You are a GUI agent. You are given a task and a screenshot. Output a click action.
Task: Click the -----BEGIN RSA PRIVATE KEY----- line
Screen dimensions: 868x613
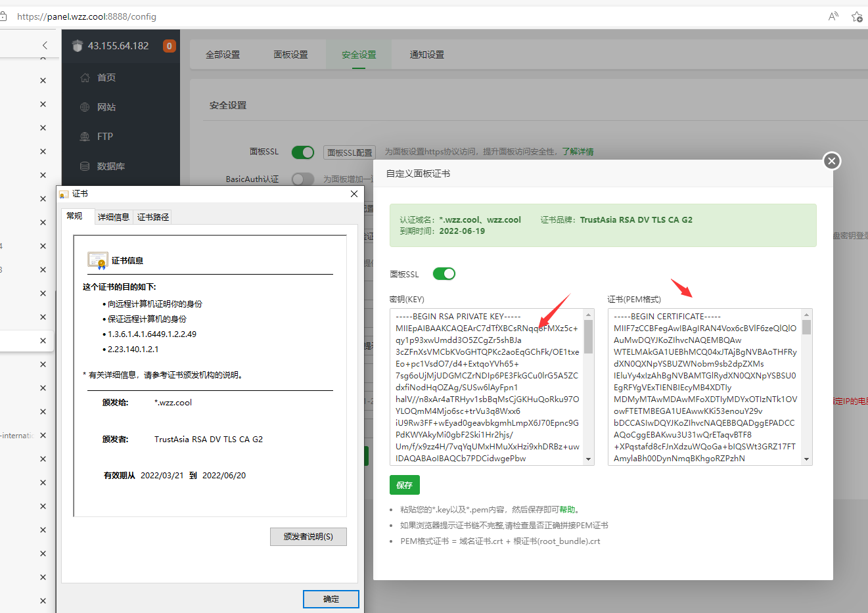(458, 317)
